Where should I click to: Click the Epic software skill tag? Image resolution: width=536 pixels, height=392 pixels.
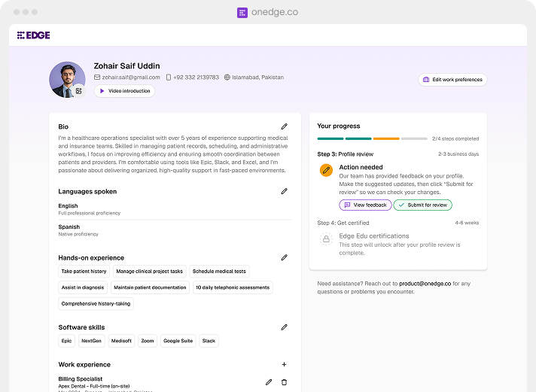click(x=67, y=341)
